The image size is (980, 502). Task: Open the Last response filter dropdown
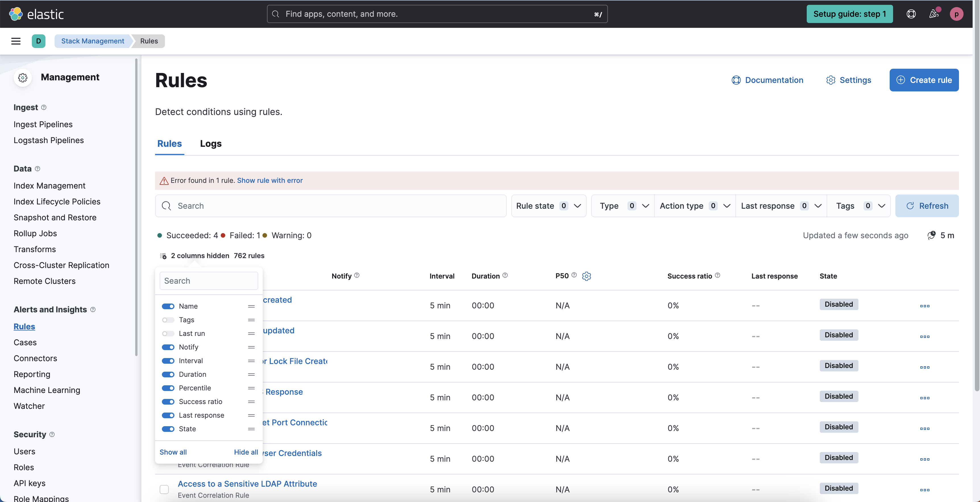[x=781, y=206]
